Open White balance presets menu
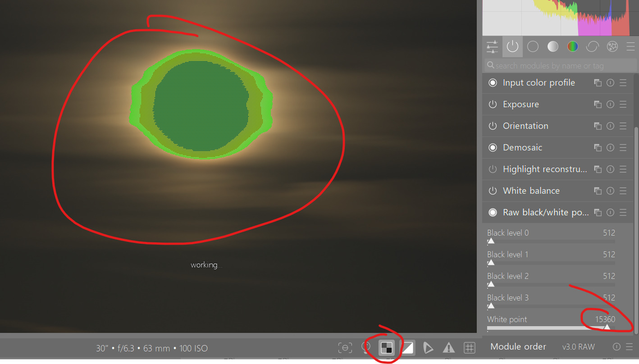This screenshot has width=639, height=364. 623,191
